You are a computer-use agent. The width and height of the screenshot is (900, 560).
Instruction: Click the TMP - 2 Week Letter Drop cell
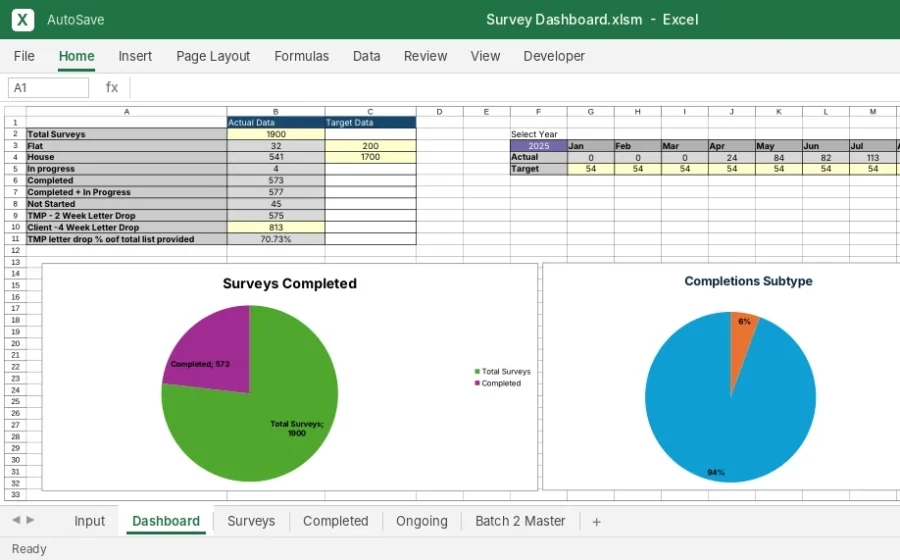tap(126, 216)
